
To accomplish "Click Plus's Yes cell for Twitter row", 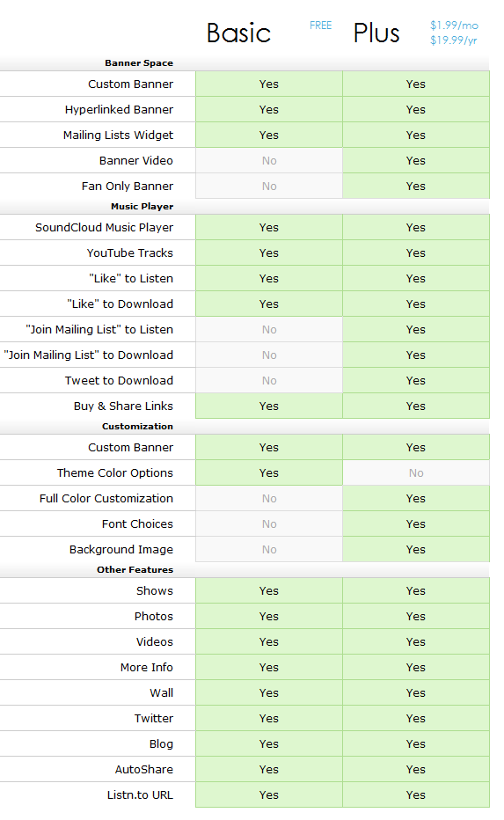I will (x=416, y=718).
